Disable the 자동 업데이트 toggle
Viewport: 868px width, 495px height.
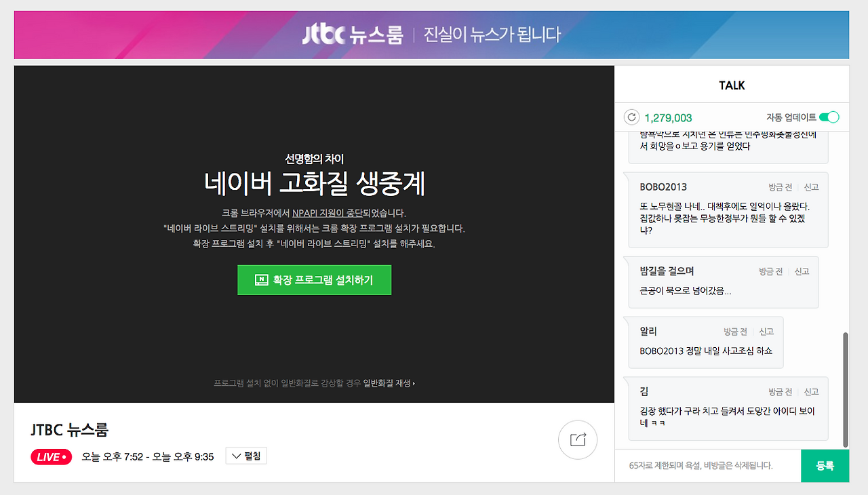click(x=828, y=117)
